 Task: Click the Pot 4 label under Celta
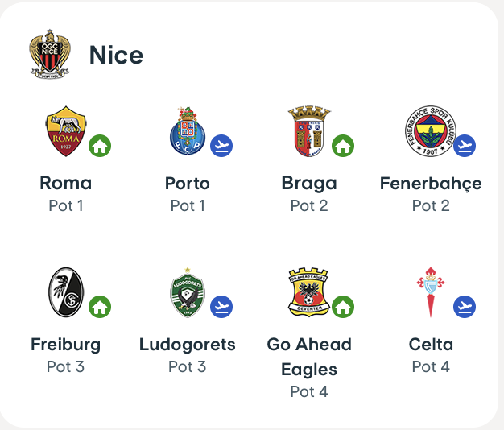(431, 366)
